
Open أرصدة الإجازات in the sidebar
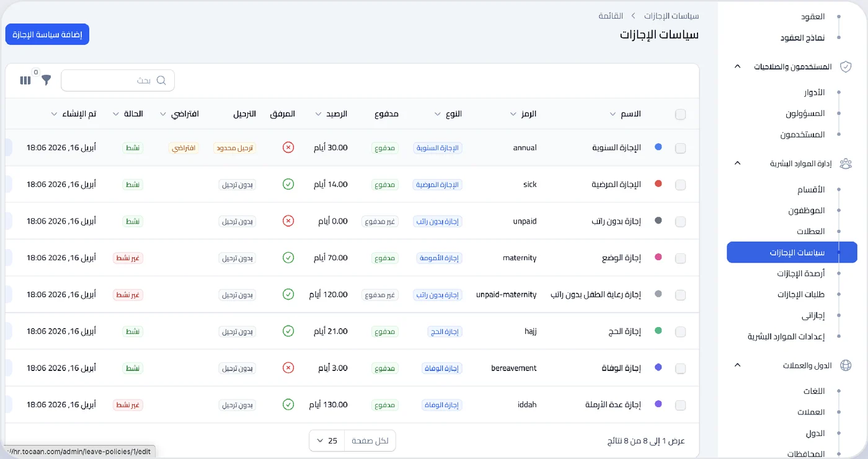[x=800, y=273]
